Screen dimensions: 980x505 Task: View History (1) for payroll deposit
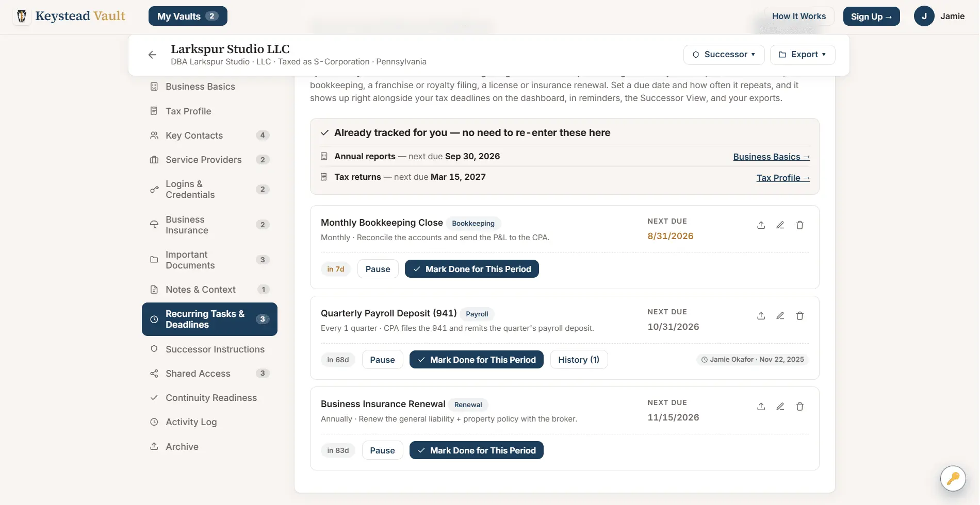pyautogui.click(x=579, y=360)
